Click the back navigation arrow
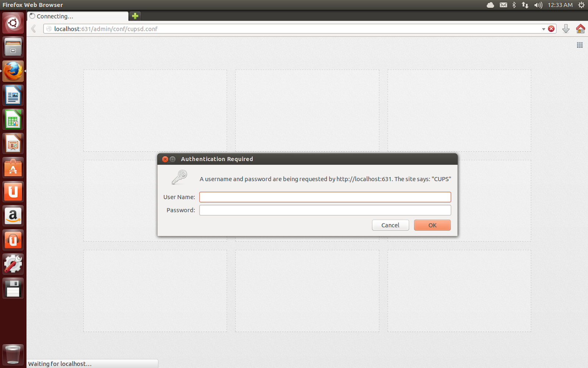Viewport: 588px width, 368px height. pos(33,29)
